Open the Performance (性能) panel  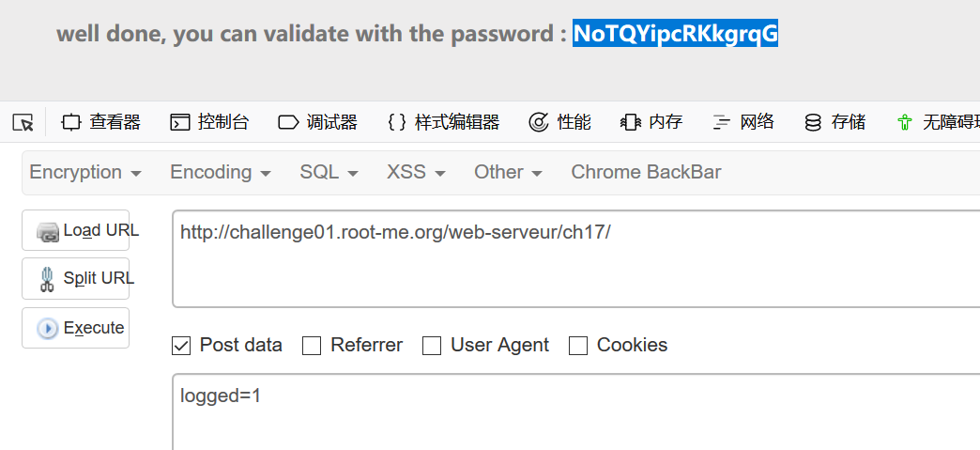coord(559,122)
